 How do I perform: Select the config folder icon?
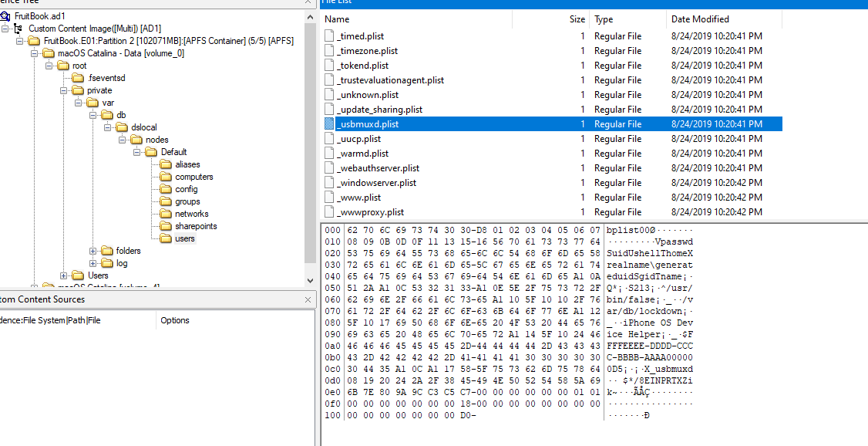click(x=166, y=189)
